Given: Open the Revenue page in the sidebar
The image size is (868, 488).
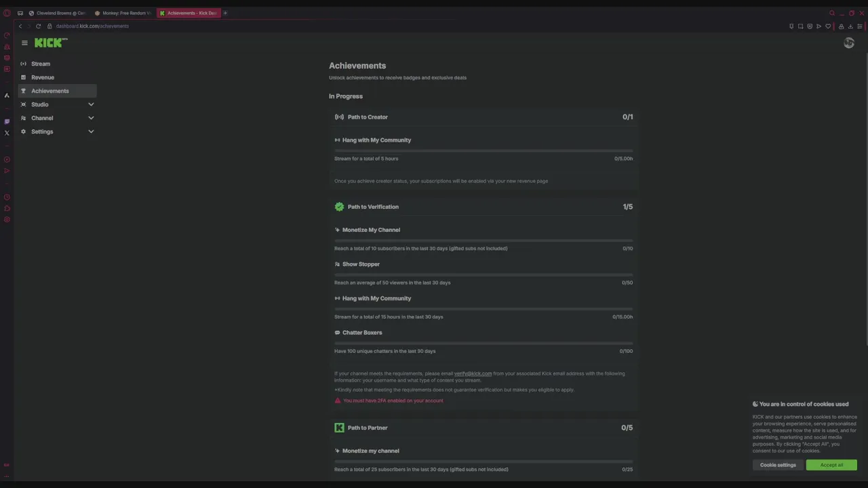Looking at the screenshot, I should [x=57, y=77].
